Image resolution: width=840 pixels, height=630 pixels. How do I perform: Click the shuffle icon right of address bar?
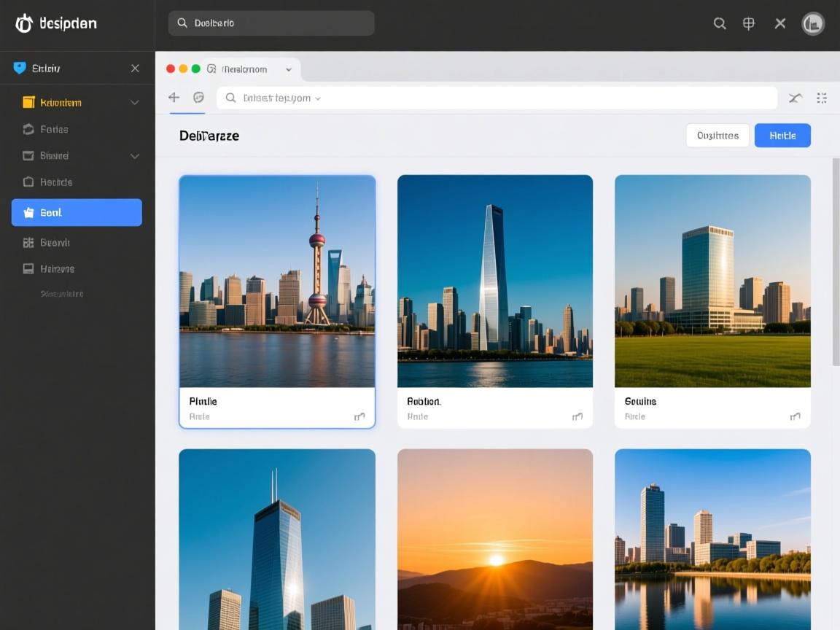[795, 98]
